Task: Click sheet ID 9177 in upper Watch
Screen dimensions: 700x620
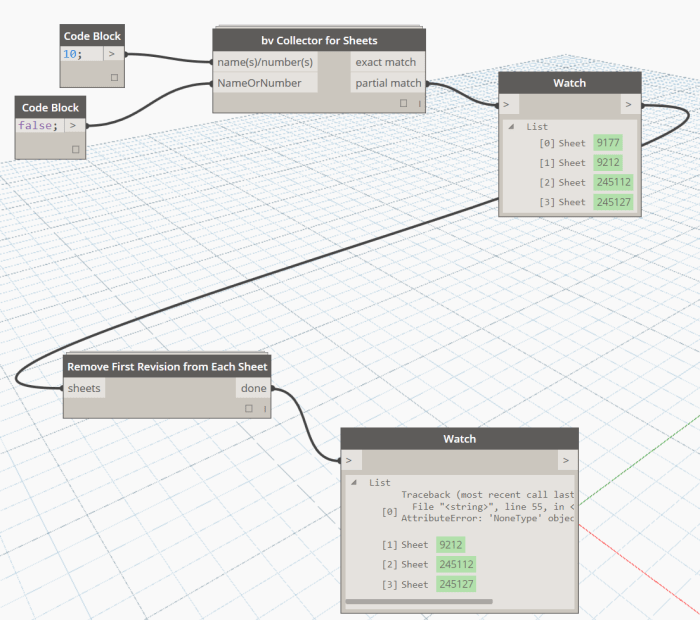Action: click(x=607, y=143)
